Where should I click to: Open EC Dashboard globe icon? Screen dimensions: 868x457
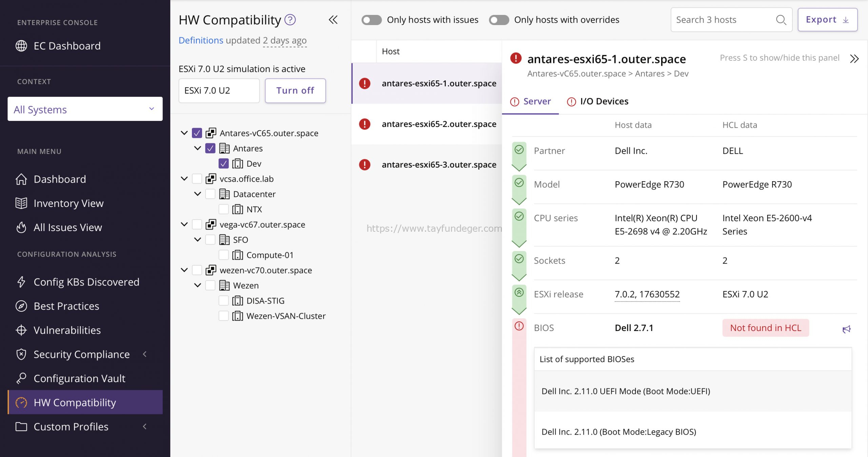tap(21, 46)
